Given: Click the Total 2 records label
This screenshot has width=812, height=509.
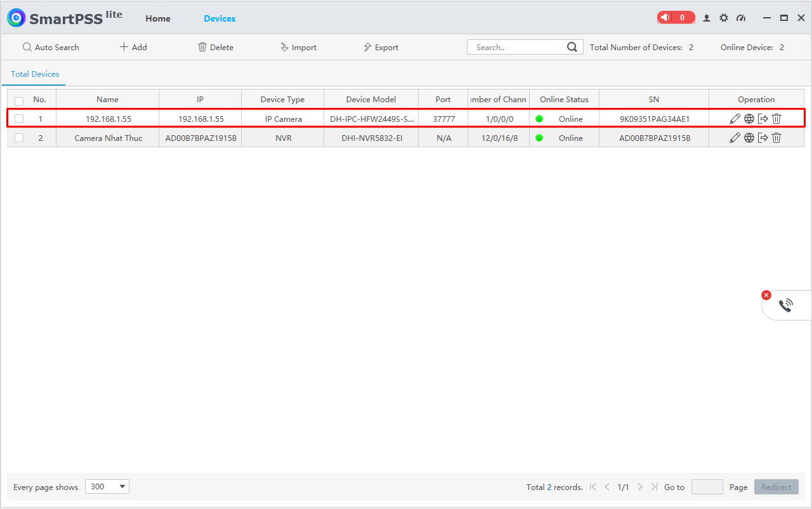Looking at the screenshot, I should [x=554, y=487].
